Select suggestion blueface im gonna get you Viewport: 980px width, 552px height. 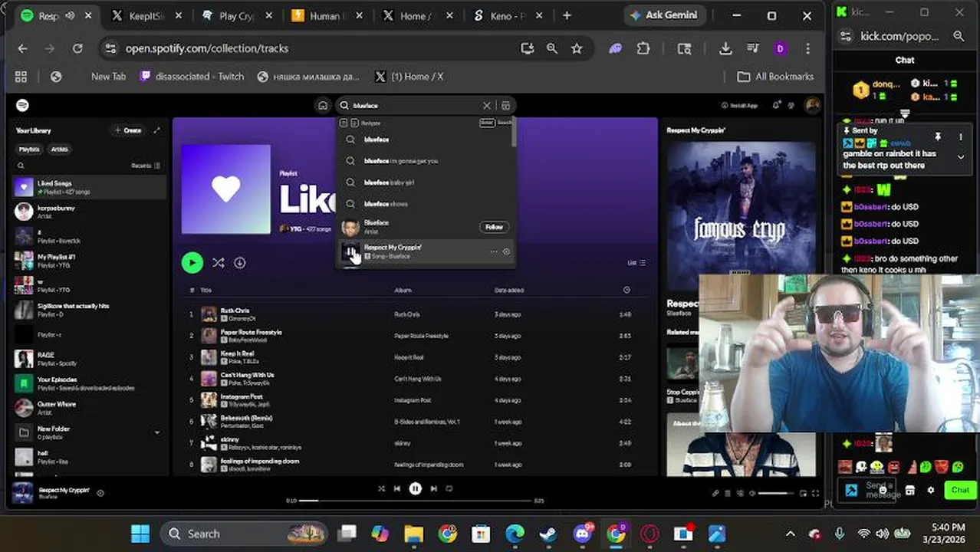tap(426, 161)
